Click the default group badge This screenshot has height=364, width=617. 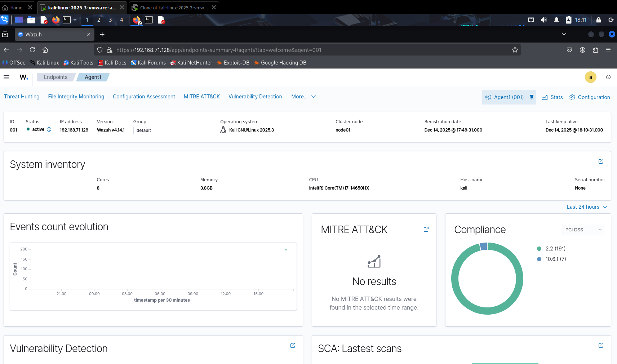[144, 130]
